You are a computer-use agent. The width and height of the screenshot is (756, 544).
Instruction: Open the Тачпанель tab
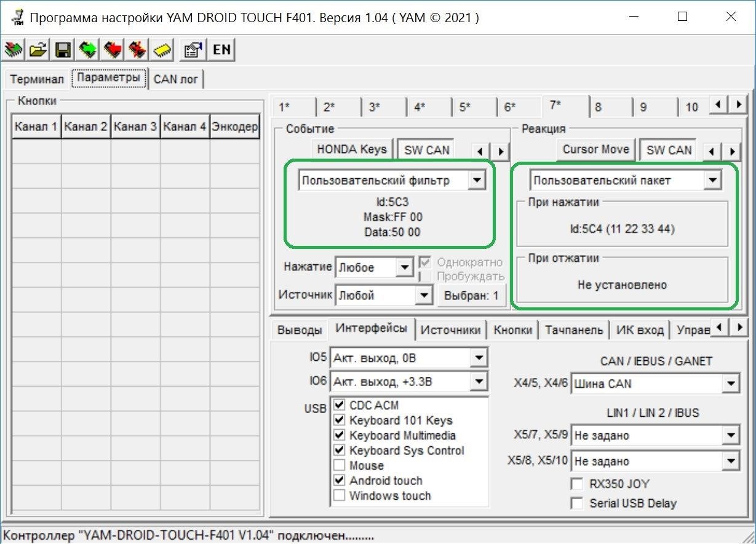coord(575,330)
